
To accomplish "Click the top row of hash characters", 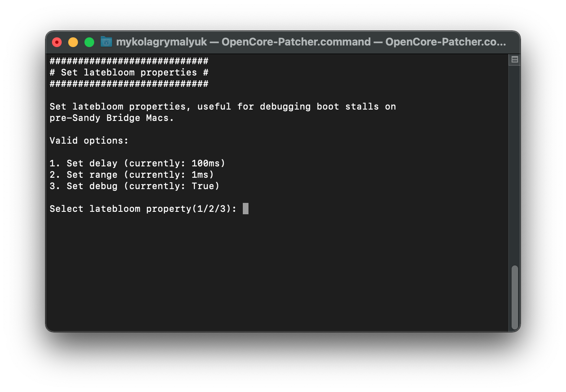I will tap(129, 61).
